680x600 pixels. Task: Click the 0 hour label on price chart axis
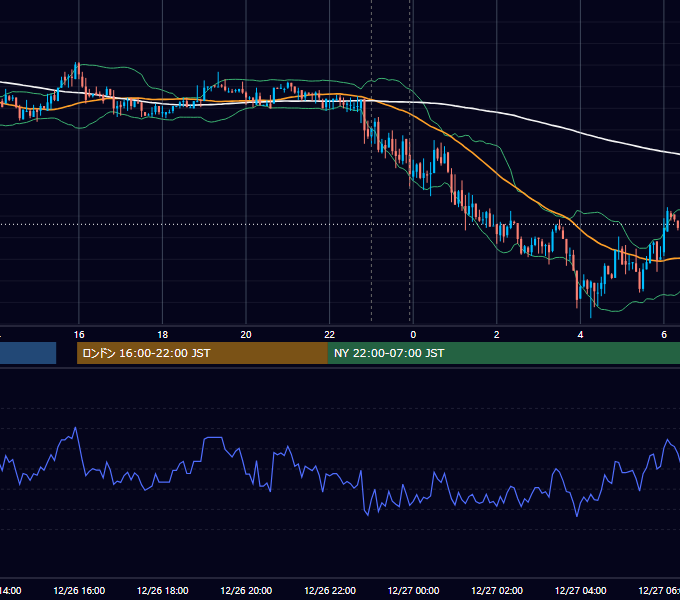[x=413, y=335]
